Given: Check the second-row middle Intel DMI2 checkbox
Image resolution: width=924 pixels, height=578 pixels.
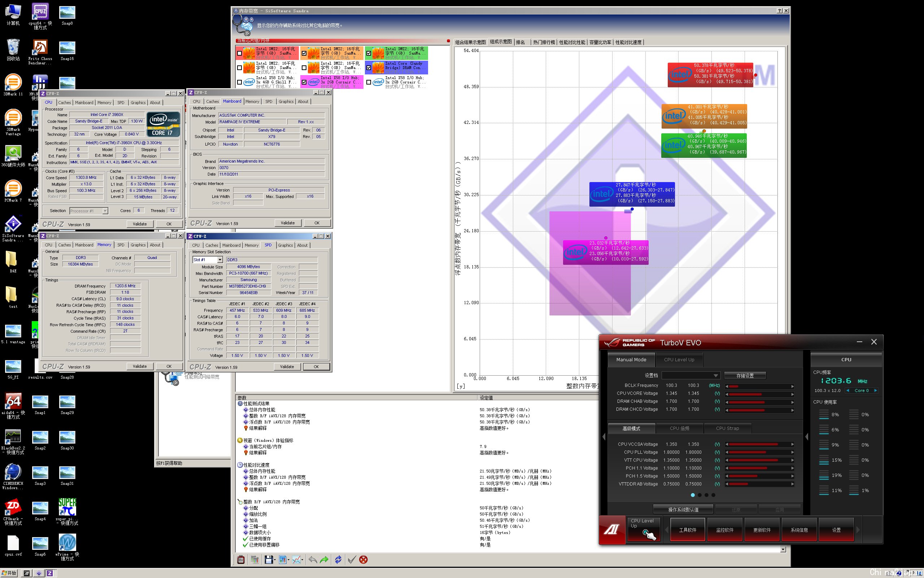Looking at the screenshot, I should point(304,68).
